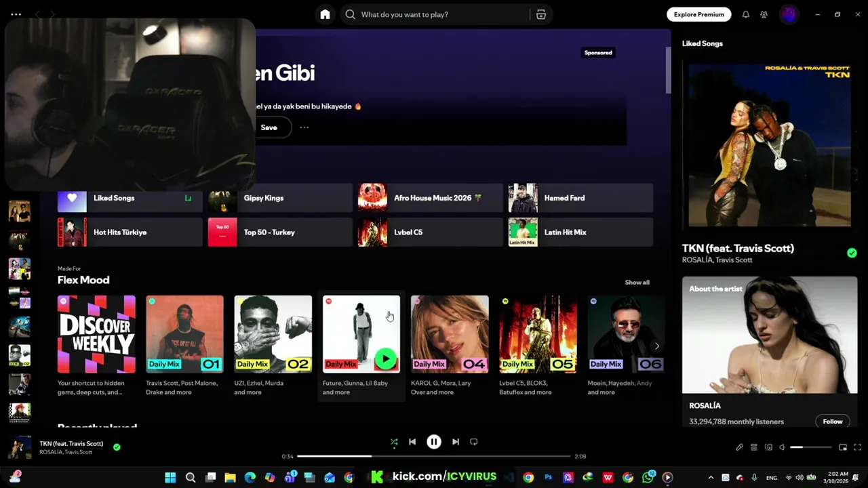Open the TKN (feat. Travis Scott) title in side panel
868x488 pixels.
tap(738, 248)
